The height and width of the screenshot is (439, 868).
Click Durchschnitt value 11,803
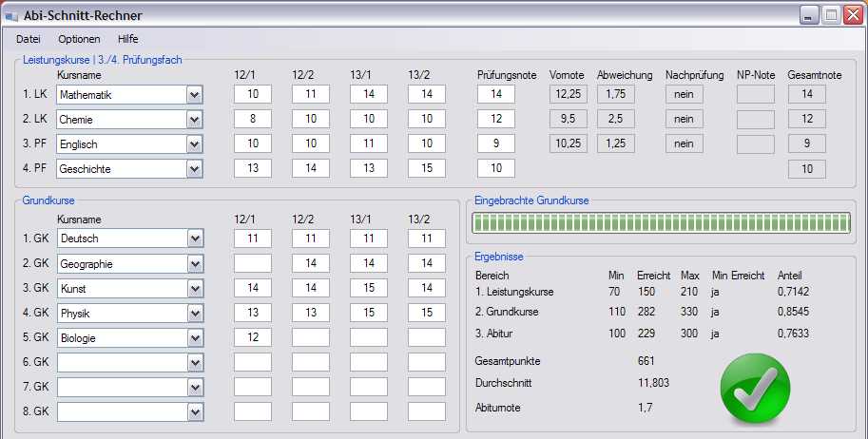(653, 383)
